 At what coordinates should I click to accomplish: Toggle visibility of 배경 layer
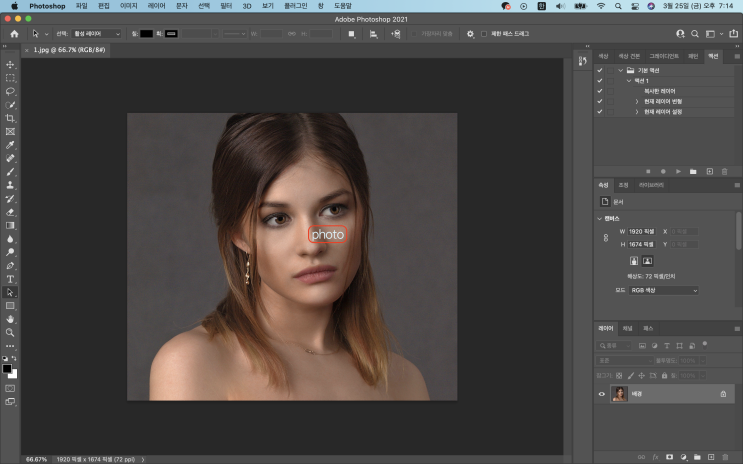point(601,394)
